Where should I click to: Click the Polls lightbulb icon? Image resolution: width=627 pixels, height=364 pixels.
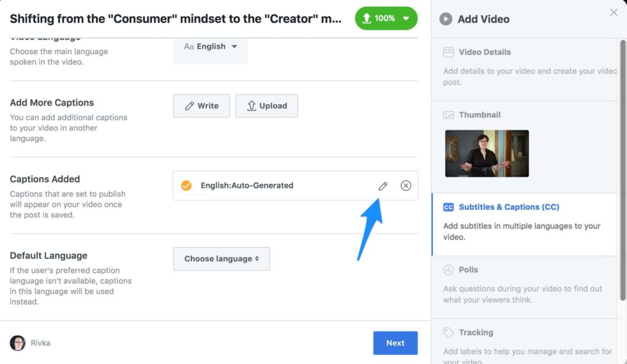(448, 270)
